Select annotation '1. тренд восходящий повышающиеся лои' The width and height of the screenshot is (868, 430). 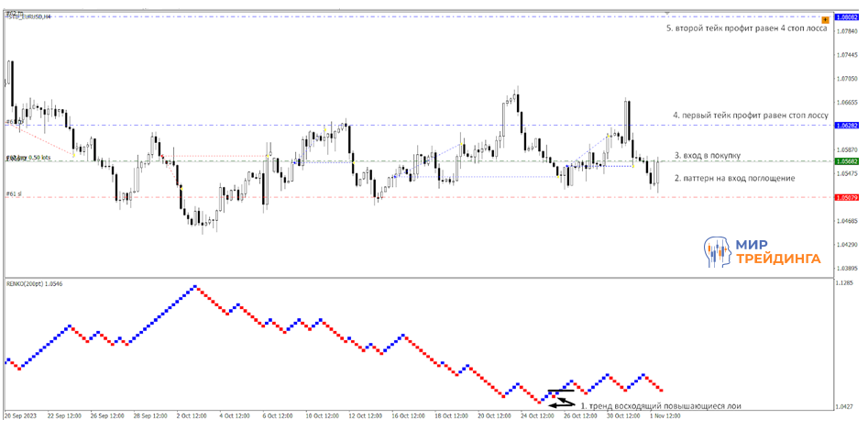tap(661, 404)
